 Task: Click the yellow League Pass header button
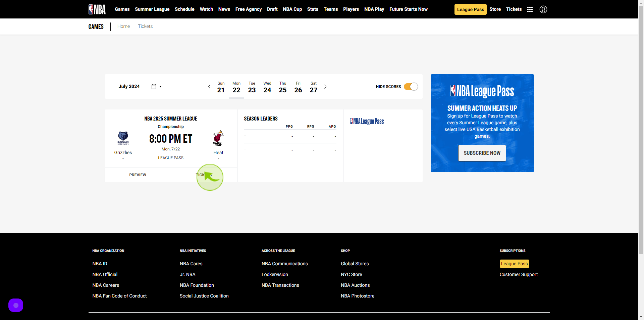pos(471,9)
